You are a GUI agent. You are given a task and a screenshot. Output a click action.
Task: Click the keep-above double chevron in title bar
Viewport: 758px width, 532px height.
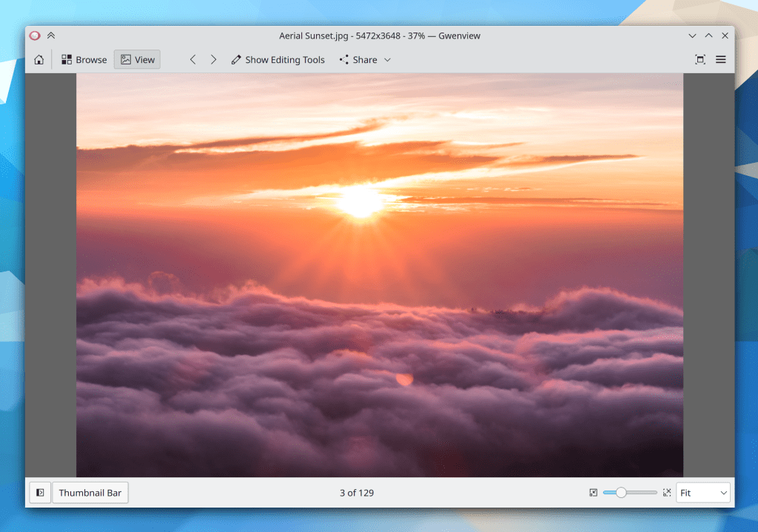click(51, 36)
